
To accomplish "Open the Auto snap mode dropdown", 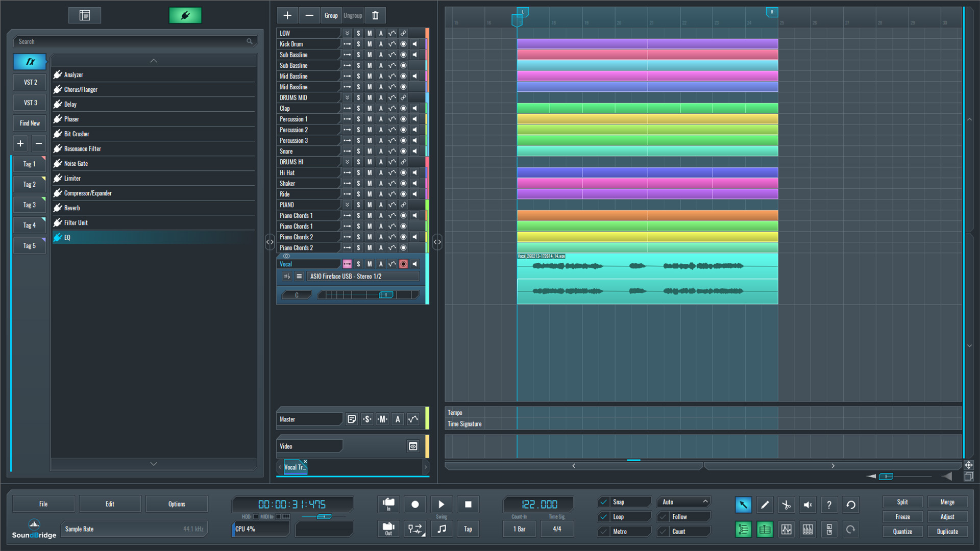I will tap(684, 502).
